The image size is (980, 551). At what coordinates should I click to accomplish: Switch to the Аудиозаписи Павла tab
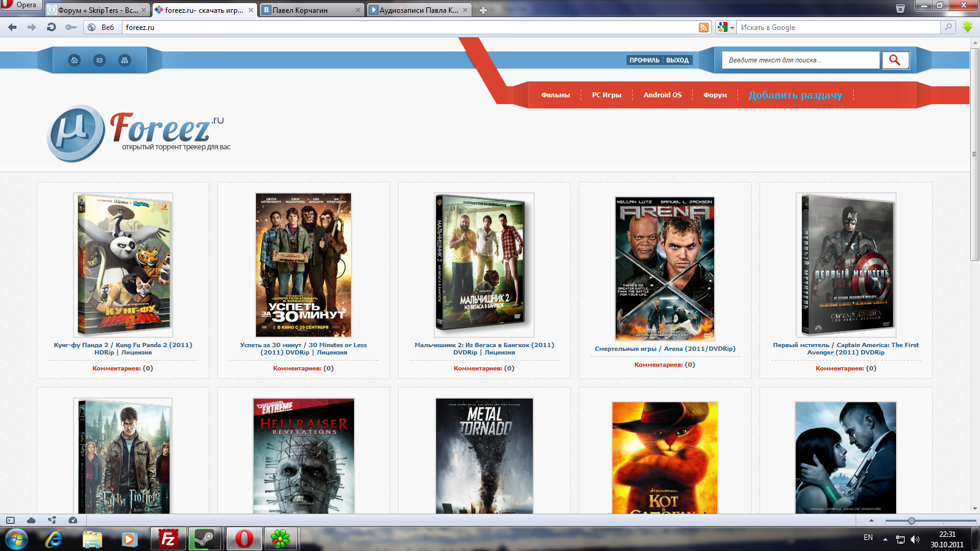[x=419, y=10]
